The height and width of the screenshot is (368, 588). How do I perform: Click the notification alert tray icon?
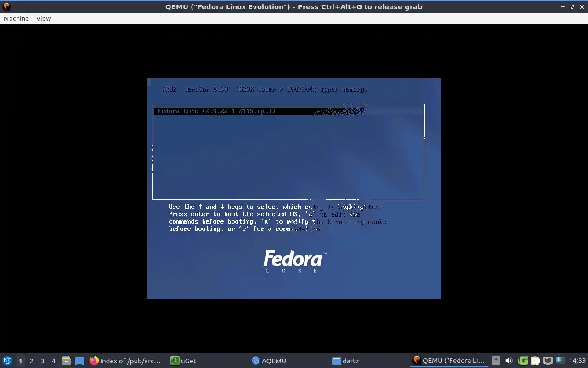560,360
